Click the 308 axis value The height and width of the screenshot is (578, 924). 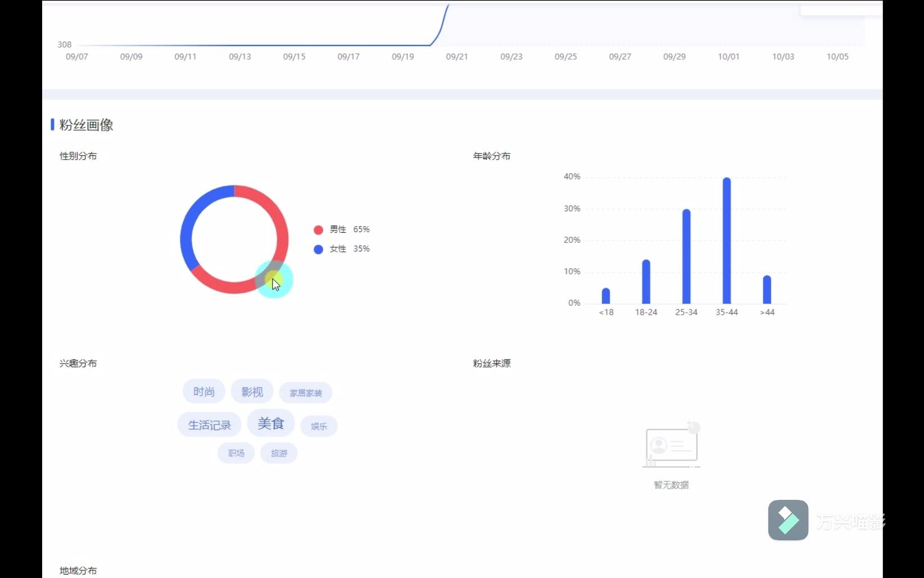(65, 44)
